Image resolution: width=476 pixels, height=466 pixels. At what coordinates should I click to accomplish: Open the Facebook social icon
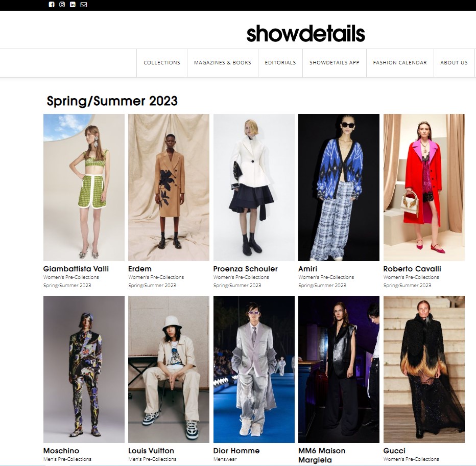(51, 5)
